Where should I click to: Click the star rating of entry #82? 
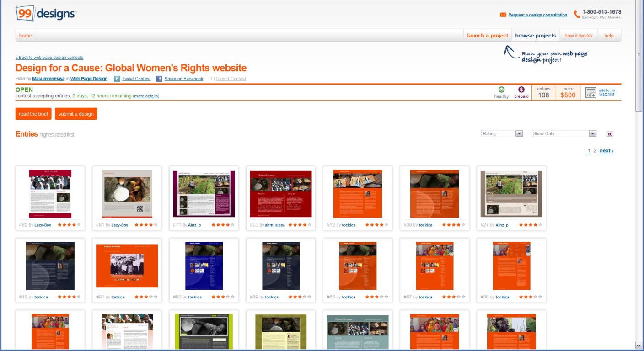(69, 225)
